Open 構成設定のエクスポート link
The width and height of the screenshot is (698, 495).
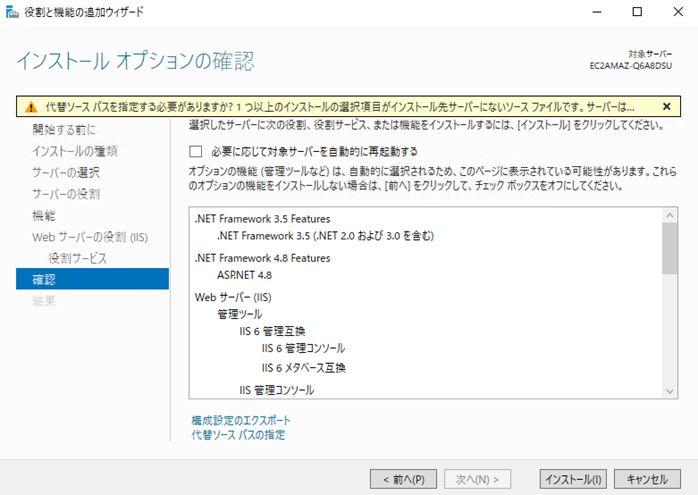click(241, 420)
